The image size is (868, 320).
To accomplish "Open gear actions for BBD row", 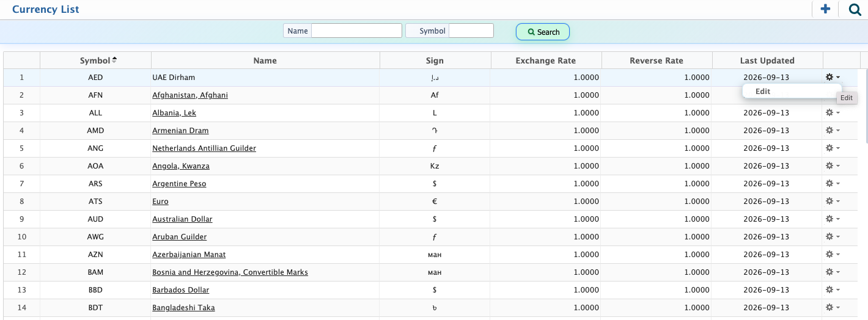I will (x=833, y=289).
